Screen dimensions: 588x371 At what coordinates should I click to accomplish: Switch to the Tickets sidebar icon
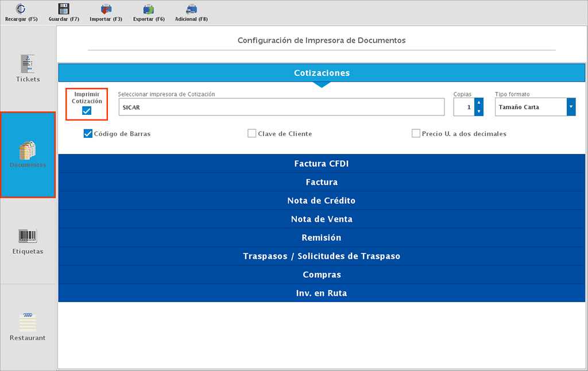click(27, 68)
